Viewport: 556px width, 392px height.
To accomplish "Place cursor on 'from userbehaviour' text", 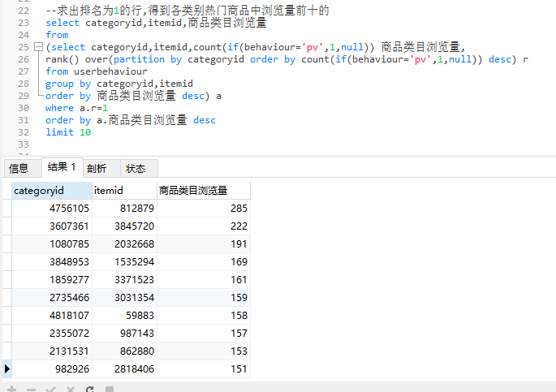I will [97, 71].
